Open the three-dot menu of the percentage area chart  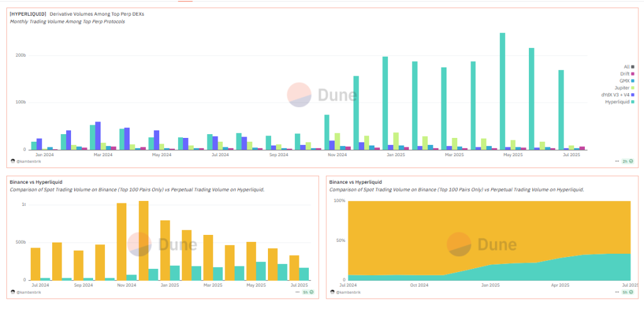tap(617, 292)
